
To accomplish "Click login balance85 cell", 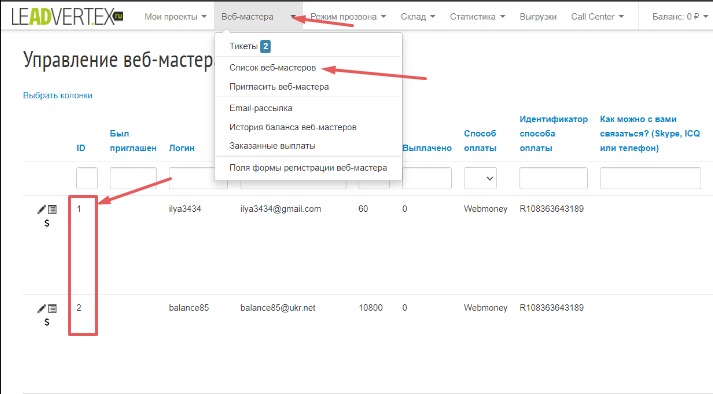I will coord(189,308).
